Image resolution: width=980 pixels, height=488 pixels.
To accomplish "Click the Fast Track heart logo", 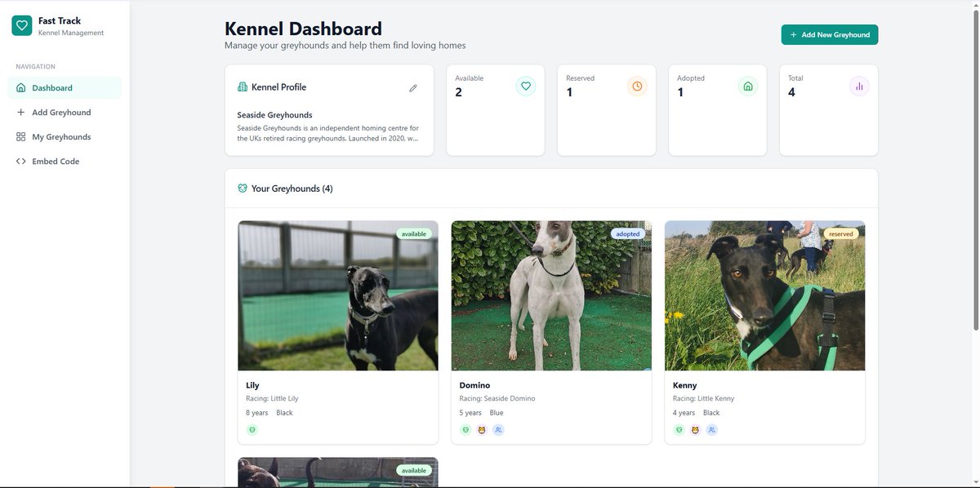I will (x=22, y=26).
